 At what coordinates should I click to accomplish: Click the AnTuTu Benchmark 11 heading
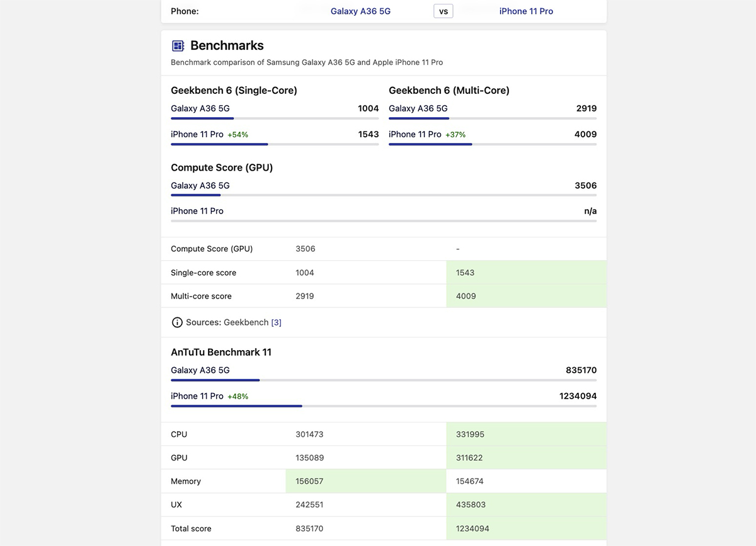(221, 352)
